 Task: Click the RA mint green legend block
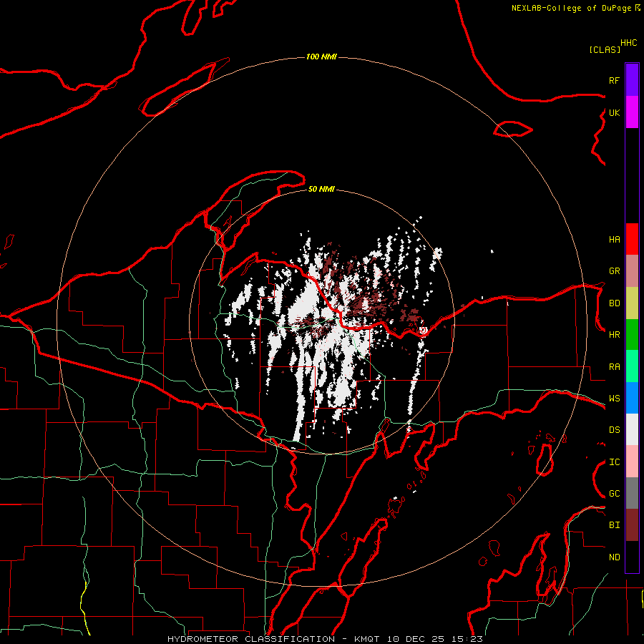[632, 366]
